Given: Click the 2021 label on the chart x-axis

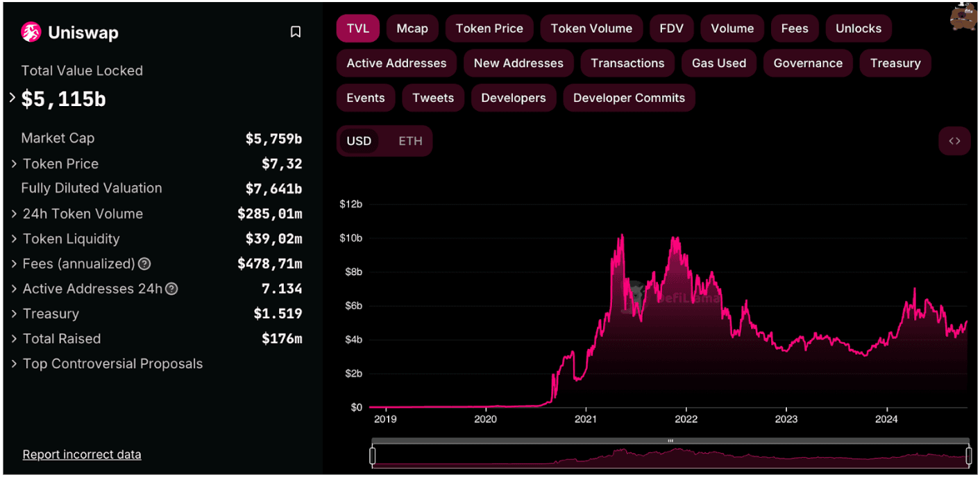Looking at the screenshot, I should tap(586, 419).
